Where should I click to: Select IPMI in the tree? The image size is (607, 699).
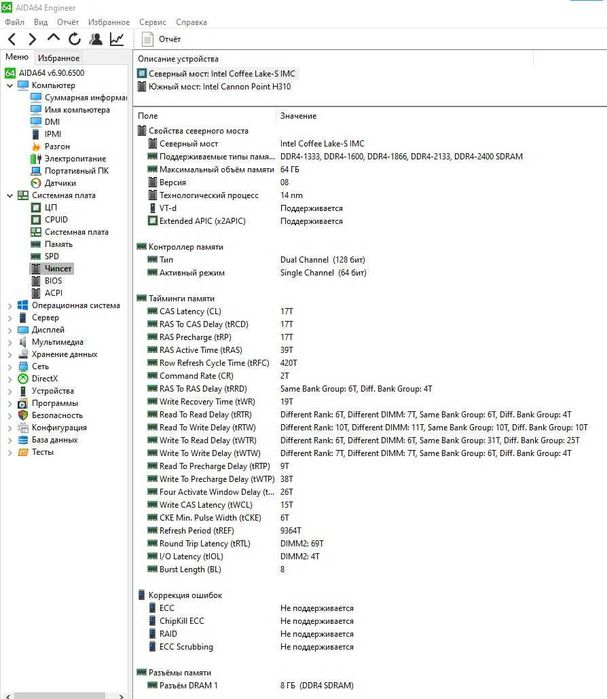pos(46,134)
